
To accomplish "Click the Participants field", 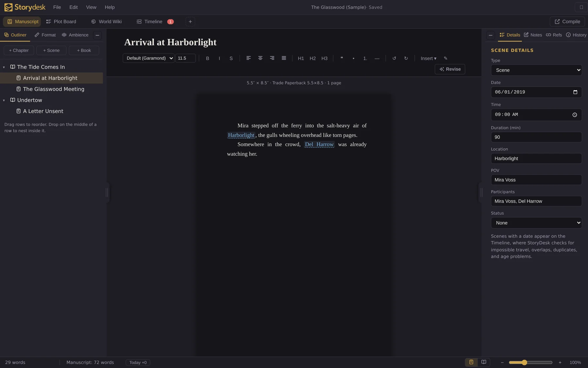I will coord(536,201).
